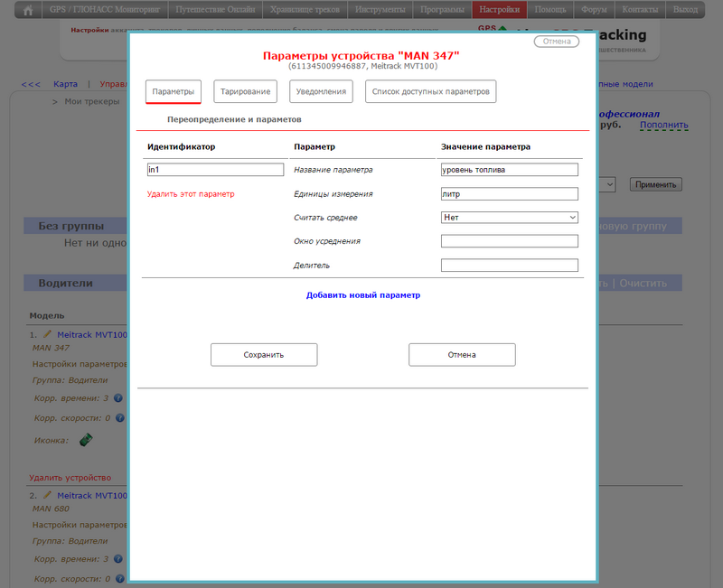Click the home icon in the top navigation
Image resolution: width=723 pixels, height=588 pixels.
(28, 10)
